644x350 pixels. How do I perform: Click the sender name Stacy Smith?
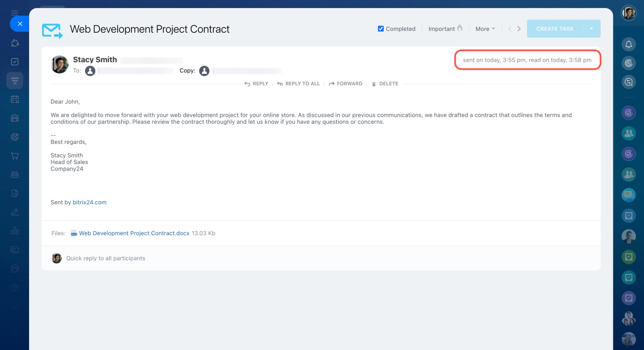click(95, 59)
